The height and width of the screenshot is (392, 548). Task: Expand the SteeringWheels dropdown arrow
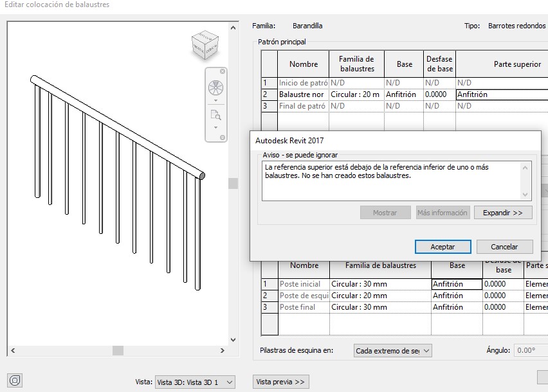[215, 101]
